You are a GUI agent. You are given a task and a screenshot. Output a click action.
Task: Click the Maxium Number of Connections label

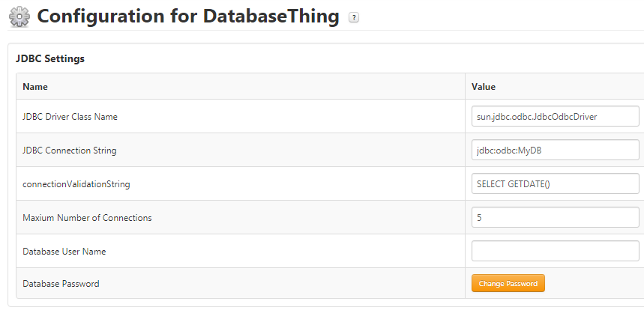click(x=87, y=218)
